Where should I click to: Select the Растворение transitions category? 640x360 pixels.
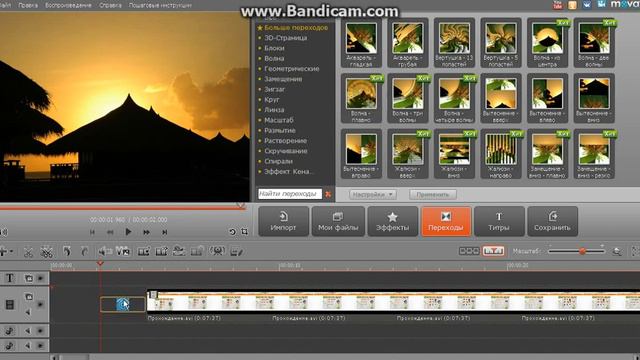tap(285, 141)
